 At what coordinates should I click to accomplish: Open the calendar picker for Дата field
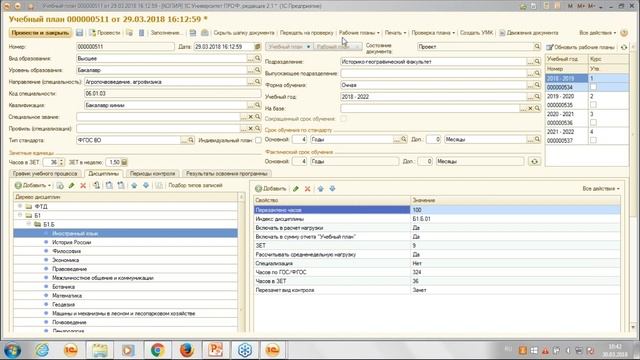click(257, 47)
